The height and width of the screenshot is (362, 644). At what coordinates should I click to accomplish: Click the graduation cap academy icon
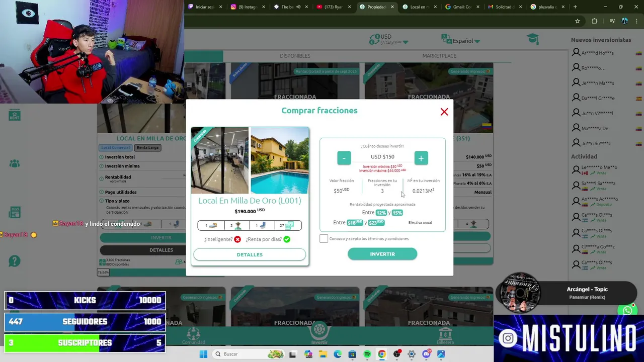tap(533, 39)
